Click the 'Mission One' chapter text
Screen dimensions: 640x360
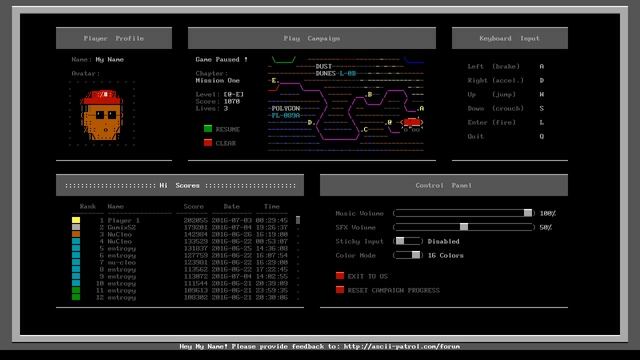[x=218, y=80]
